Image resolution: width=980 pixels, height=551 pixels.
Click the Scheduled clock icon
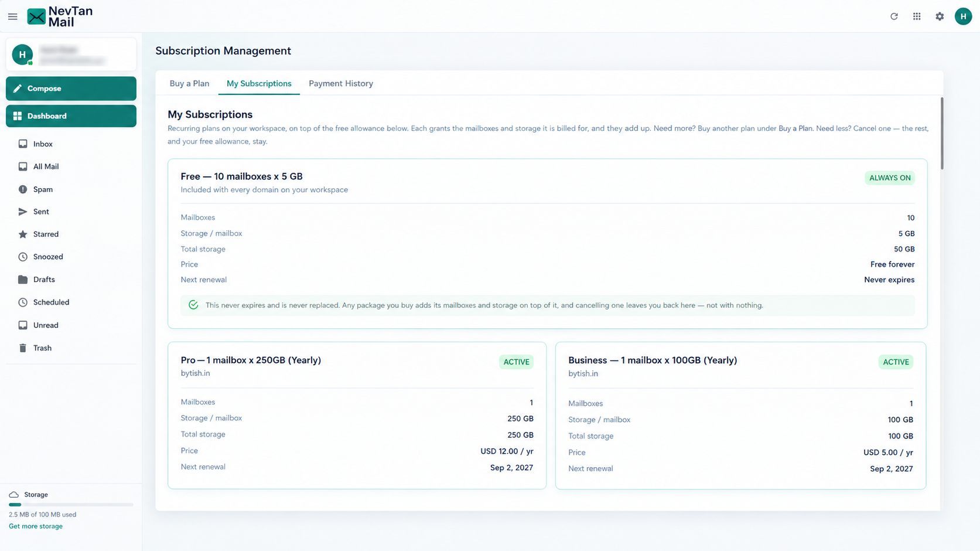pyautogui.click(x=23, y=302)
